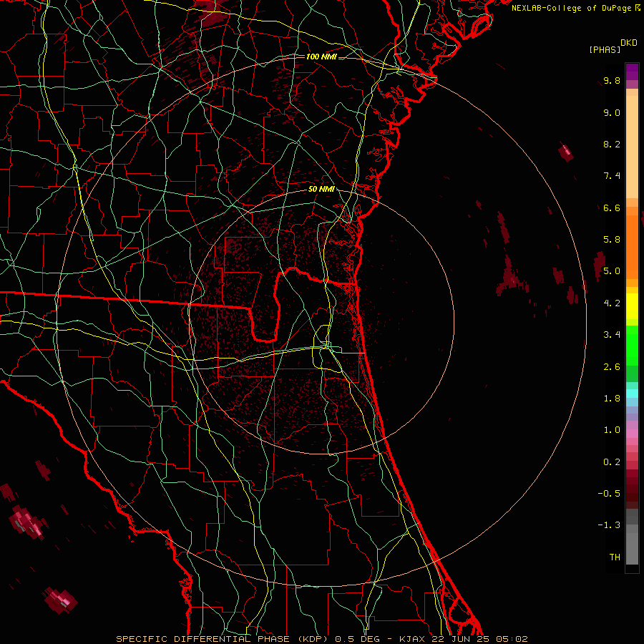
Task: Click the cyan band of the color bar
Action: (x=632, y=393)
